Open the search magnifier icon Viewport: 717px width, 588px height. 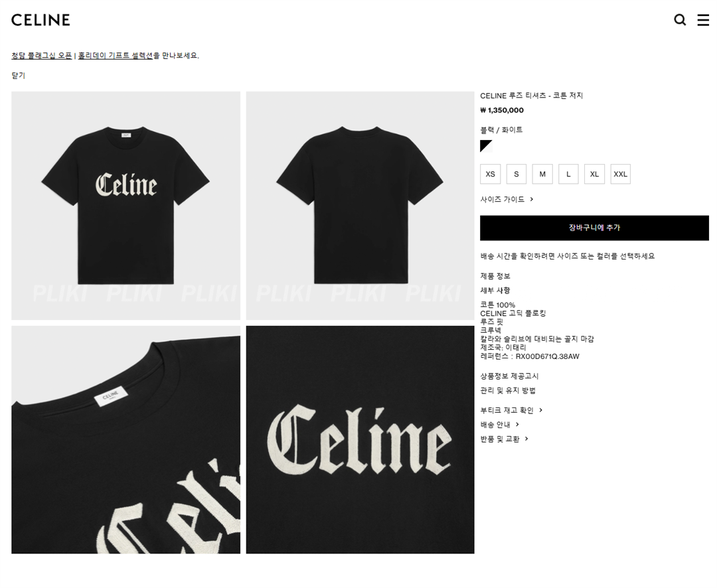pyautogui.click(x=680, y=20)
